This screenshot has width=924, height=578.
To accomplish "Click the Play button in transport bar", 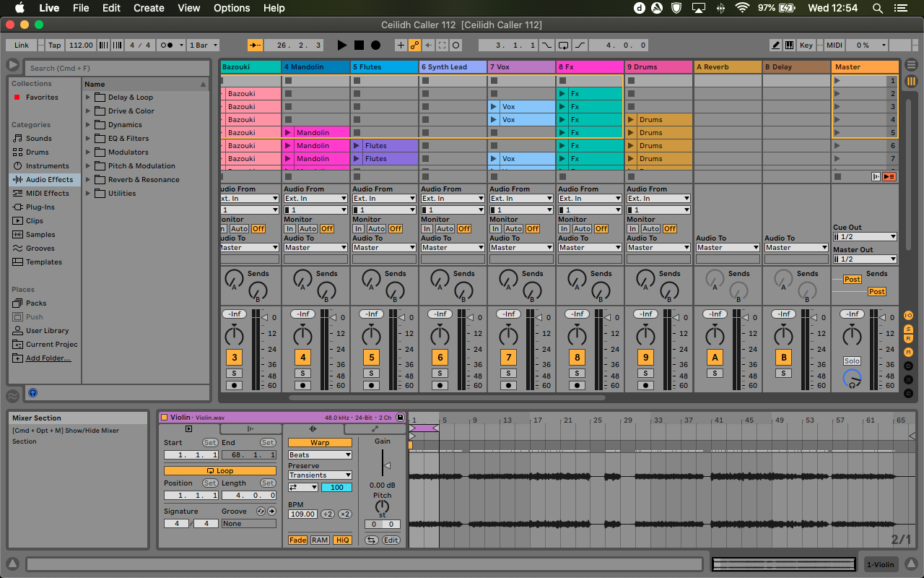I will click(342, 45).
